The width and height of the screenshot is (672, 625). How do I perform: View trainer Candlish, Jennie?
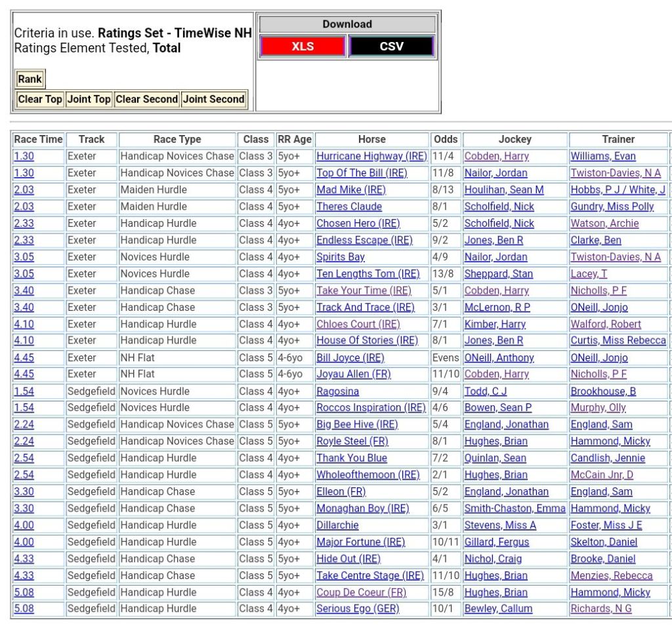coord(608,458)
